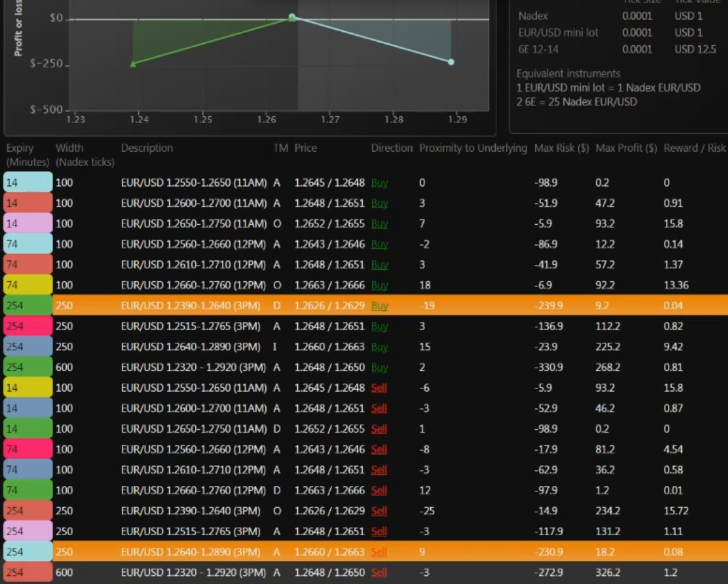
Task: Click the Reward / Risk column header
Action: tap(694, 148)
